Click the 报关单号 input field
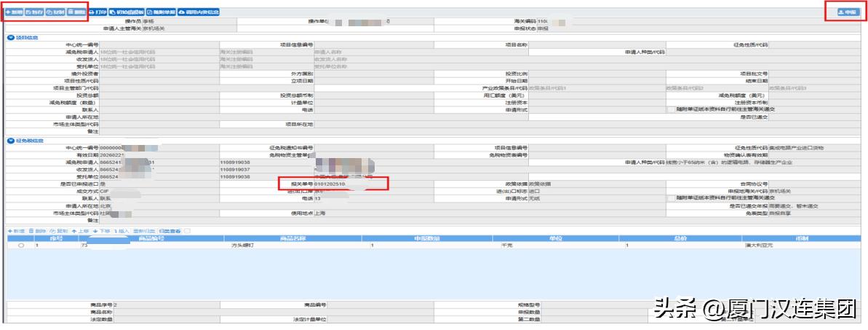This screenshot has width=868, height=330. 374,184
